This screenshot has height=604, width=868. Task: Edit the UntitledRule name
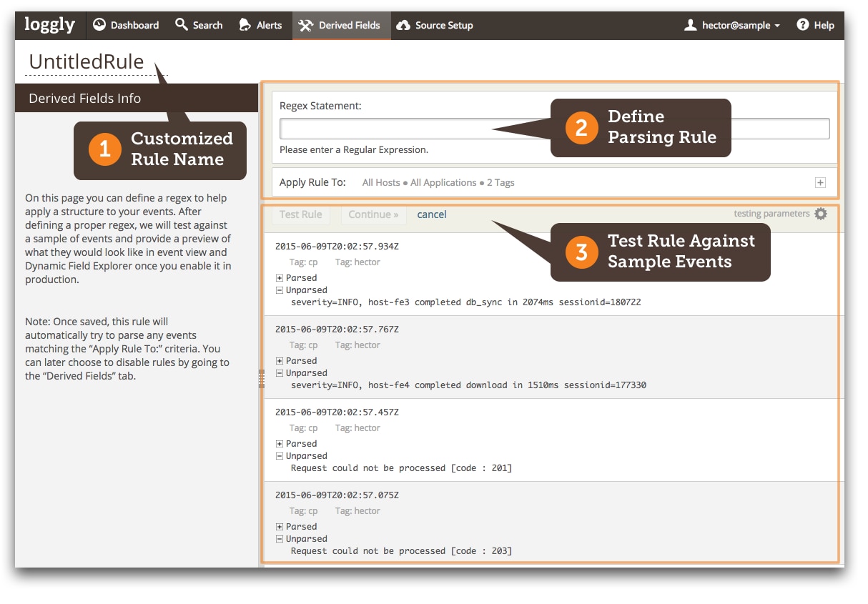point(87,62)
